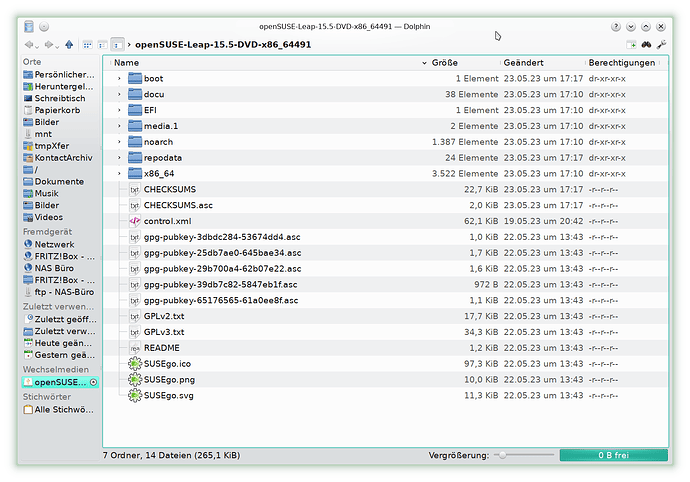This screenshot has height=482, width=690.
Task: Click the 0 B frei capacity bar
Action: tap(614, 455)
